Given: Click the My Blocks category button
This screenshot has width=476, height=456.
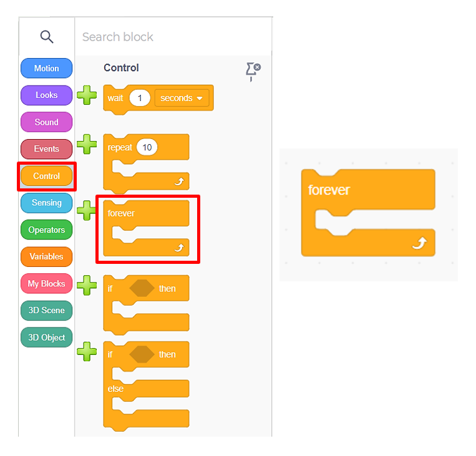Looking at the screenshot, I should point(46,284).
